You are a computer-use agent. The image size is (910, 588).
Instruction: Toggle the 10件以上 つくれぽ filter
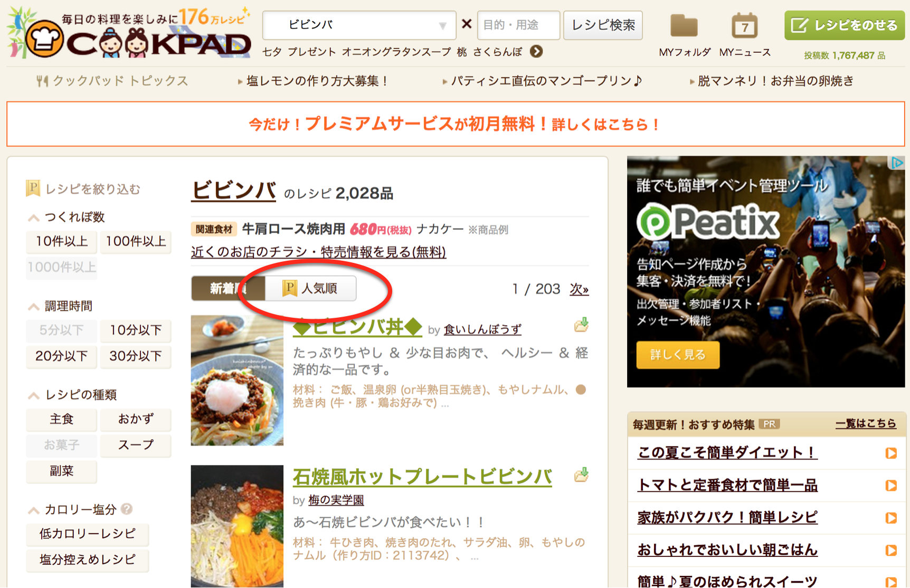62,241
